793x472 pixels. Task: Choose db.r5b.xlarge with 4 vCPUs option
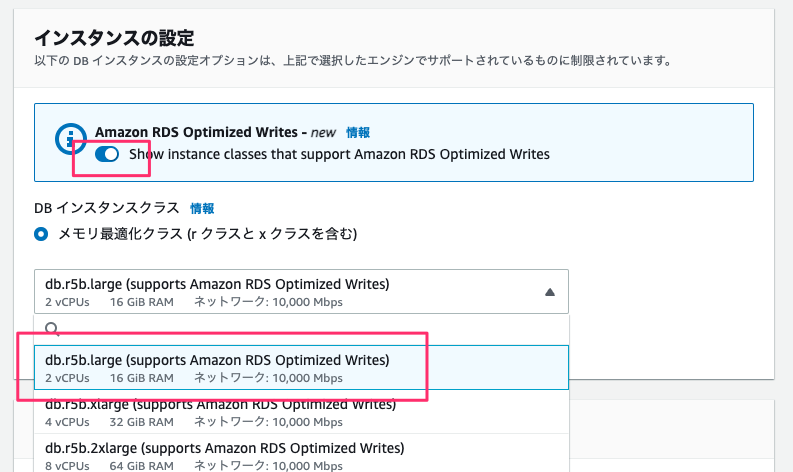tap(301, 412)
